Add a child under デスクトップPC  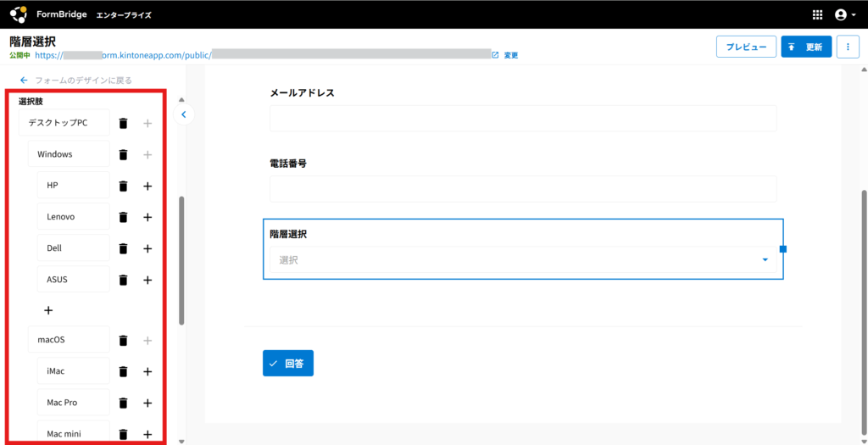coord(147,124)
